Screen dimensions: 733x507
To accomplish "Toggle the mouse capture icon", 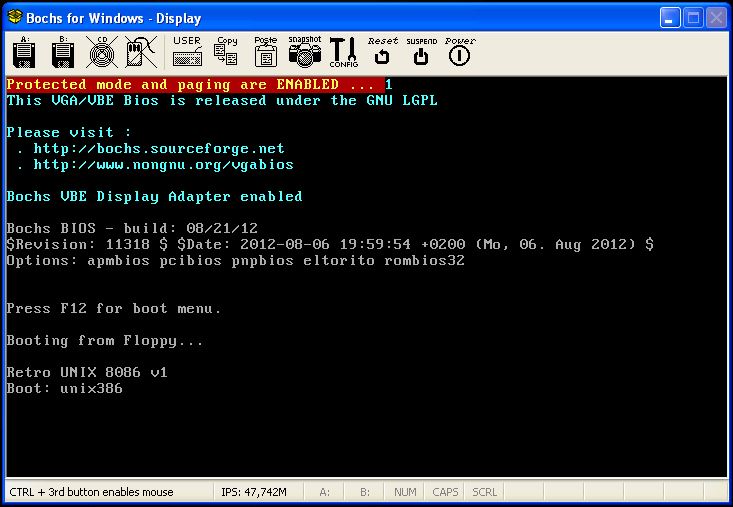I will [141, 52].
